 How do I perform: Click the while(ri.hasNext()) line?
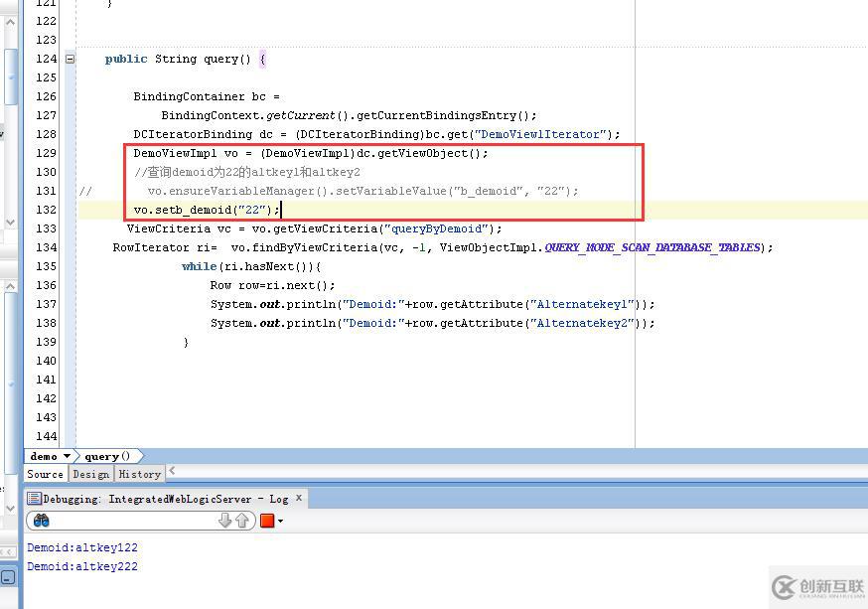[251, 266]
